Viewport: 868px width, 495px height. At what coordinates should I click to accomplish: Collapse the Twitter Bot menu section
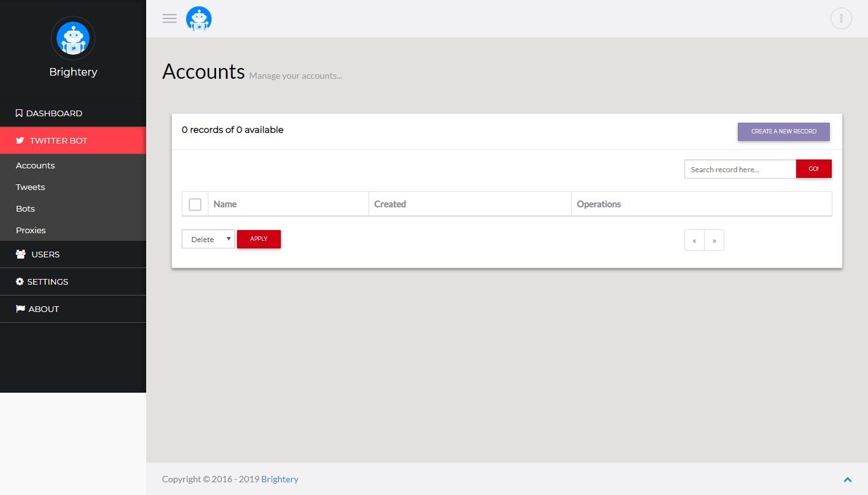click(73, 140)
